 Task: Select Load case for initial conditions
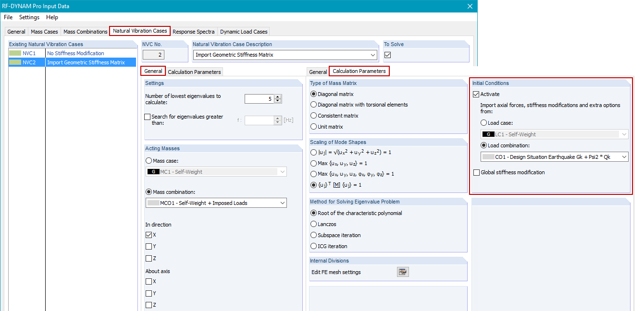pyautogui.click(x=483, y=122)
